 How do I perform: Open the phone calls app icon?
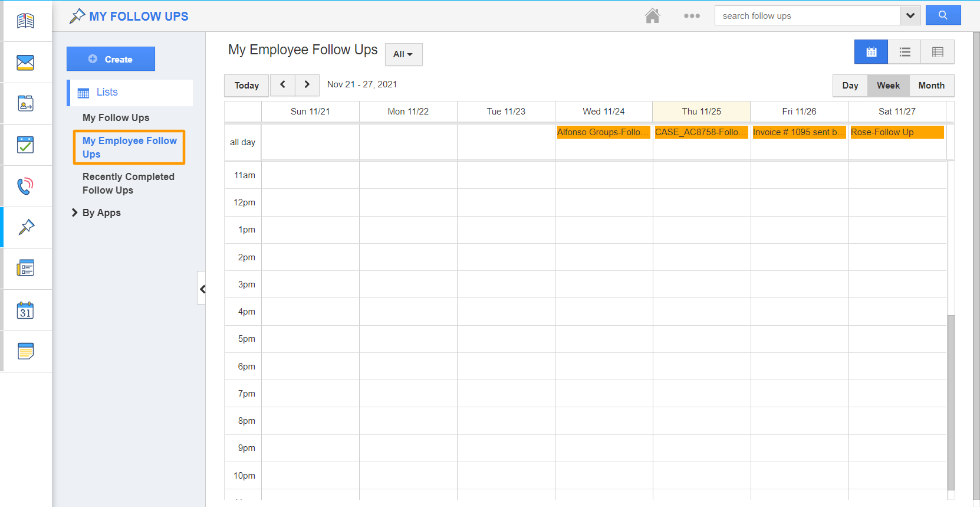point(25,186)
